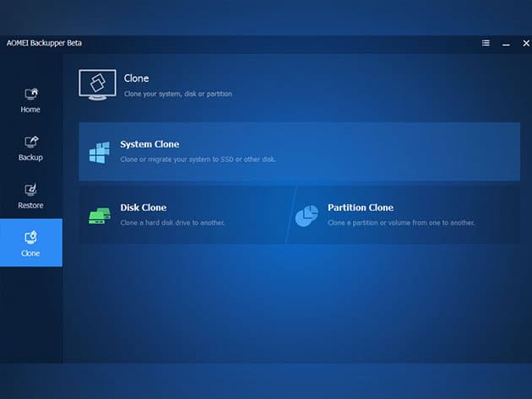The height and width of the screenshot is (399, 532).
Task: Click the AOMEI Backupper Beta title text
Action: (x=44, y=43)
